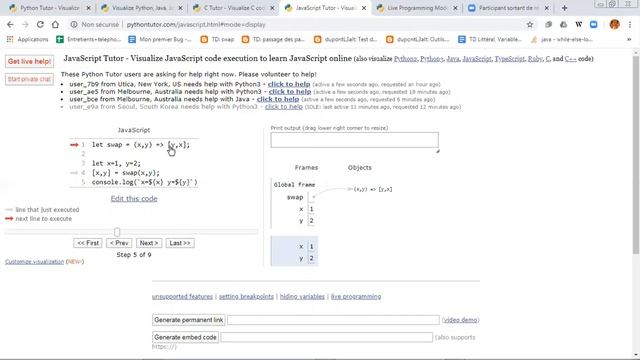Click to help user_bce with Java
The image size is (640, 360).
pyautogui.click(x=278, y=99)
